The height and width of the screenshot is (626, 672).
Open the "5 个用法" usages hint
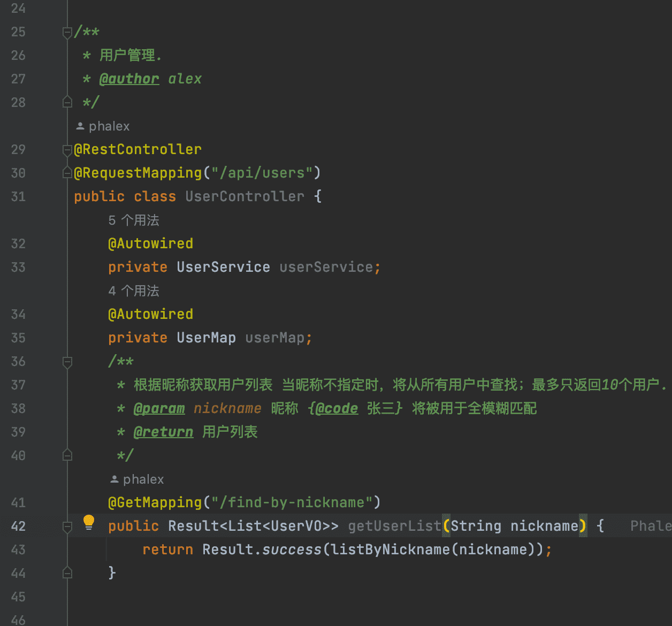click(x=134, y=220)
